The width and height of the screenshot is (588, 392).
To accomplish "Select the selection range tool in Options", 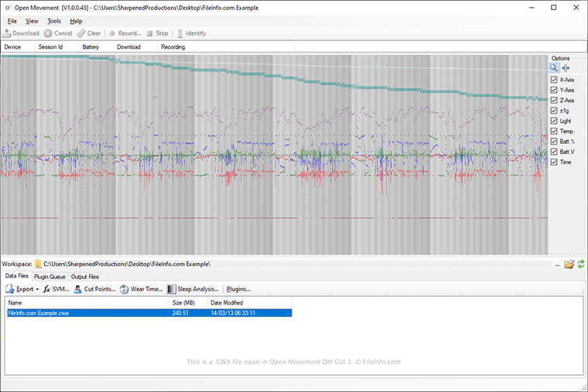I will pyautogui.click(x=566, y=68).
